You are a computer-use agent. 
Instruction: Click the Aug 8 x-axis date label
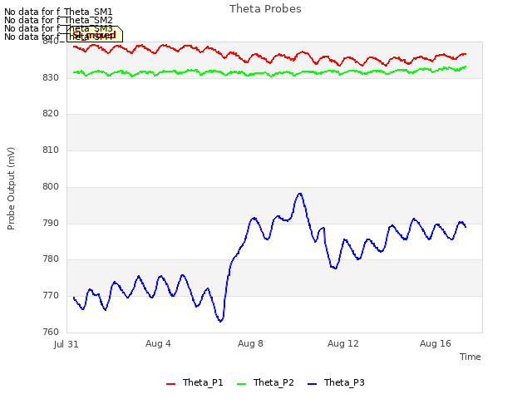point(250,343)
